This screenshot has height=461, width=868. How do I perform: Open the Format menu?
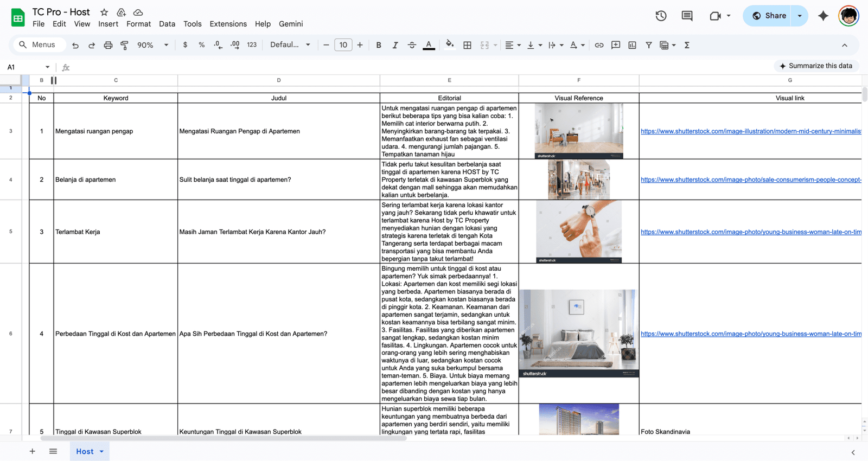click(x=138, y=24)
